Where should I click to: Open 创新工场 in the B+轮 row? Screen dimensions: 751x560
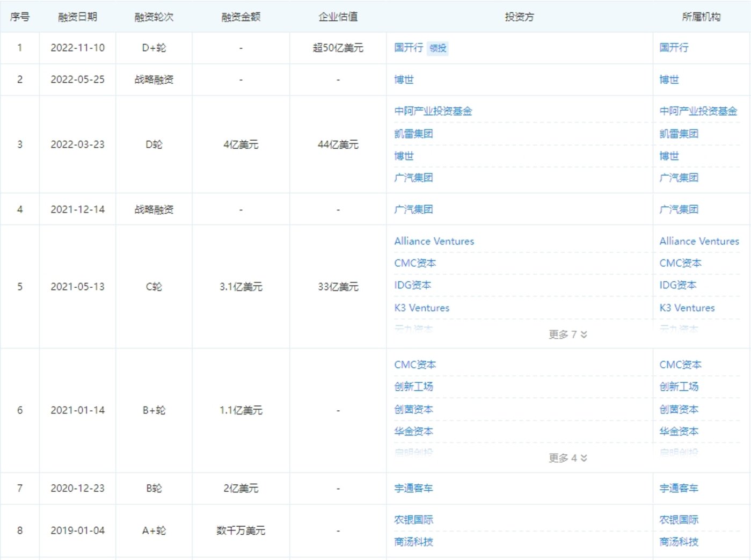coord(414,387)
